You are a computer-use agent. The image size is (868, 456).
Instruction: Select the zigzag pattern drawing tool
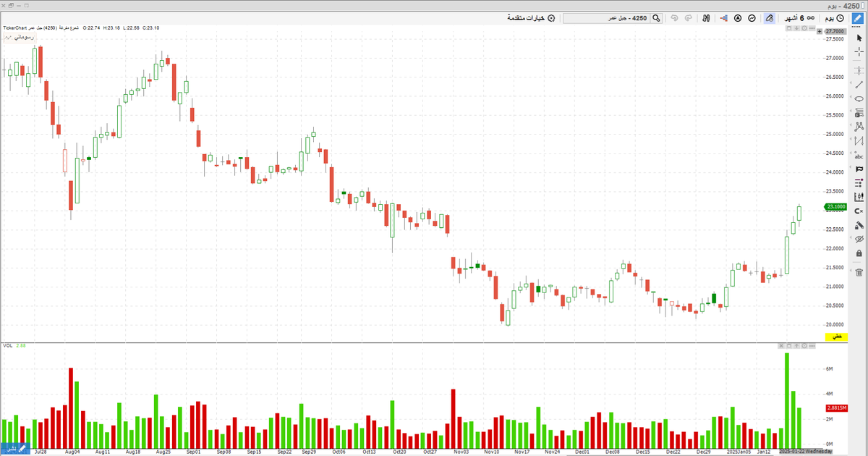pyautogui.click(x=859, y=140)
